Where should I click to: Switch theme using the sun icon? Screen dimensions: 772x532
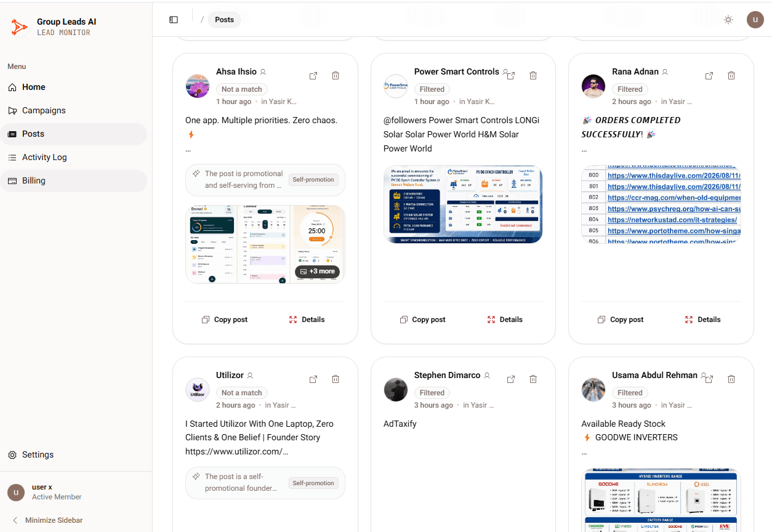tap(728, 20)
